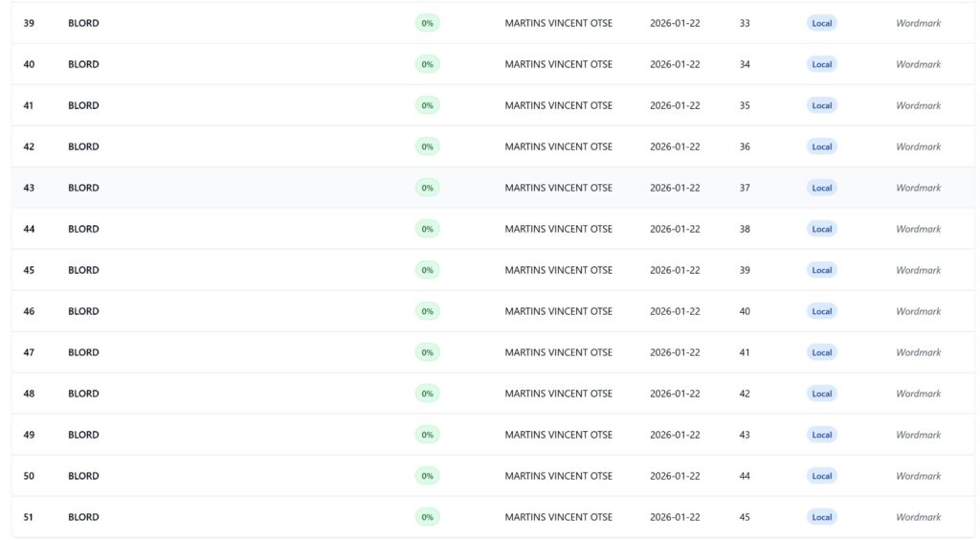The height and width of the screenshot is (540, 980).
Task: Click the owner name in row 39
Action: (558, 23)
